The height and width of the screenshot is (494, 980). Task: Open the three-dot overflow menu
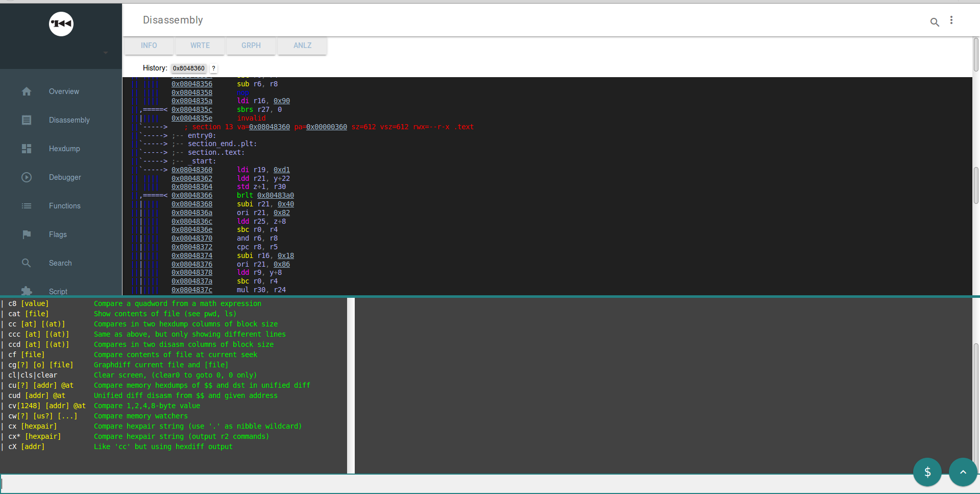tap(952, 20)
